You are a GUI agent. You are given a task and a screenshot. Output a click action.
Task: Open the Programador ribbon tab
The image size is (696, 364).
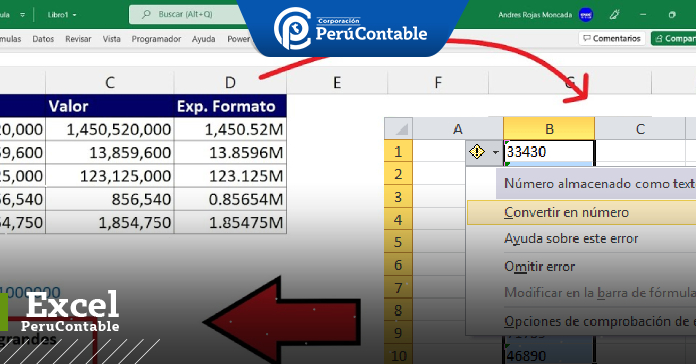click(x=156, y=39)
